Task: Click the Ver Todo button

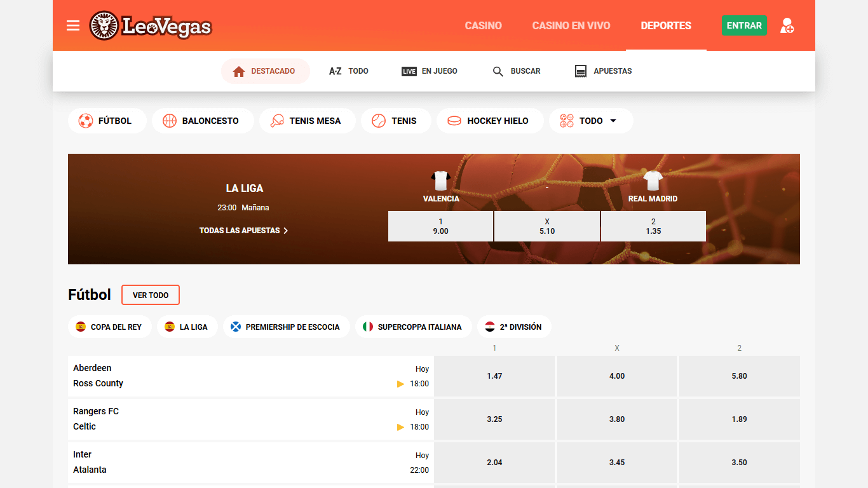Action: pos(151,295)
